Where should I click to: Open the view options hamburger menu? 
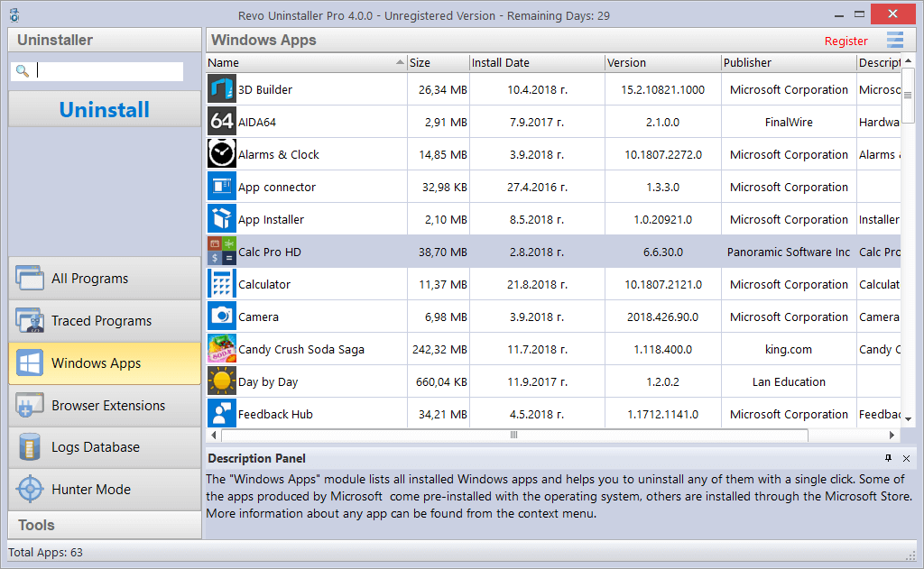tap(894, 40)
